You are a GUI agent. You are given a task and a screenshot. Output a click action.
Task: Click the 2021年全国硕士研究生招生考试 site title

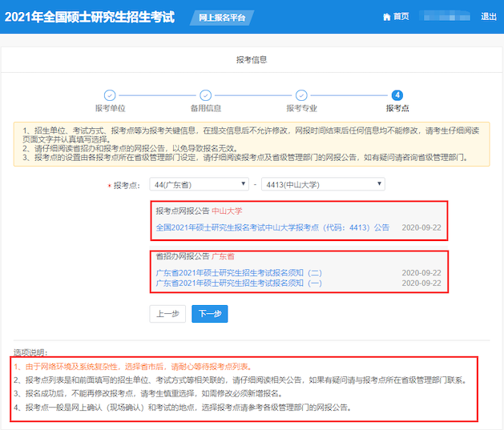[x=90, y=17]
